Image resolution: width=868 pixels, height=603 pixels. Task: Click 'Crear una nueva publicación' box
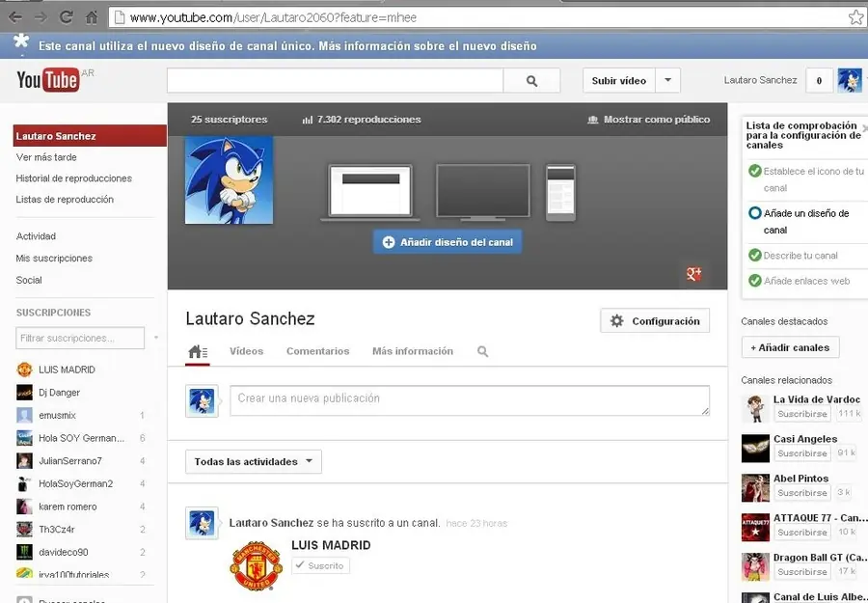click(470, 400)
